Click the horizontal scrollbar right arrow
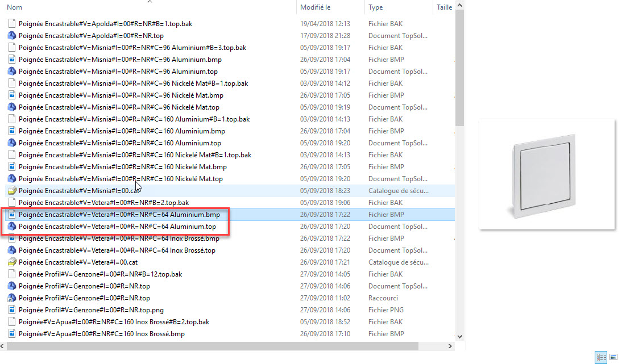This screenshot has width=622, height=364. click(x=450, y=346)
